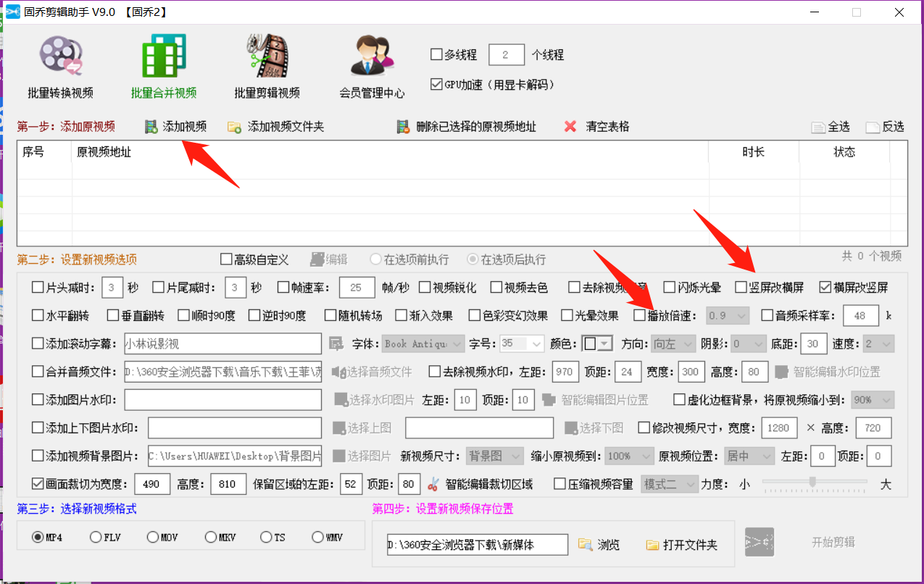Click the red X 清空表格 icon
Viewport: 924px width, 584px height.
click(x=570, y=126)
